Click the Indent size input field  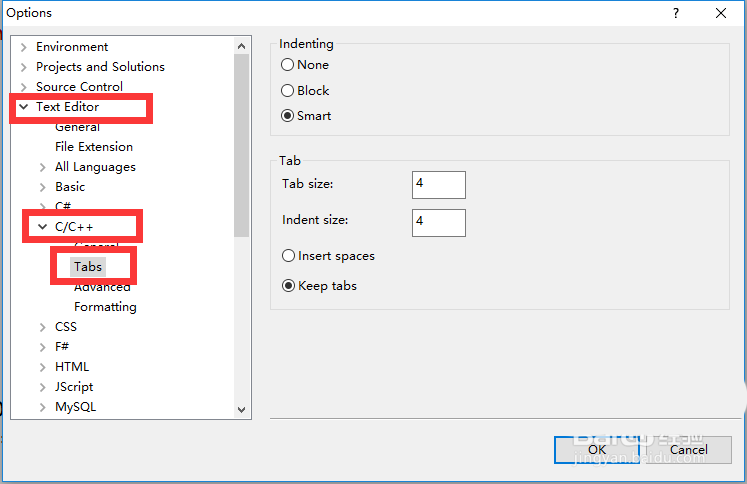click(x=438, y=222)
